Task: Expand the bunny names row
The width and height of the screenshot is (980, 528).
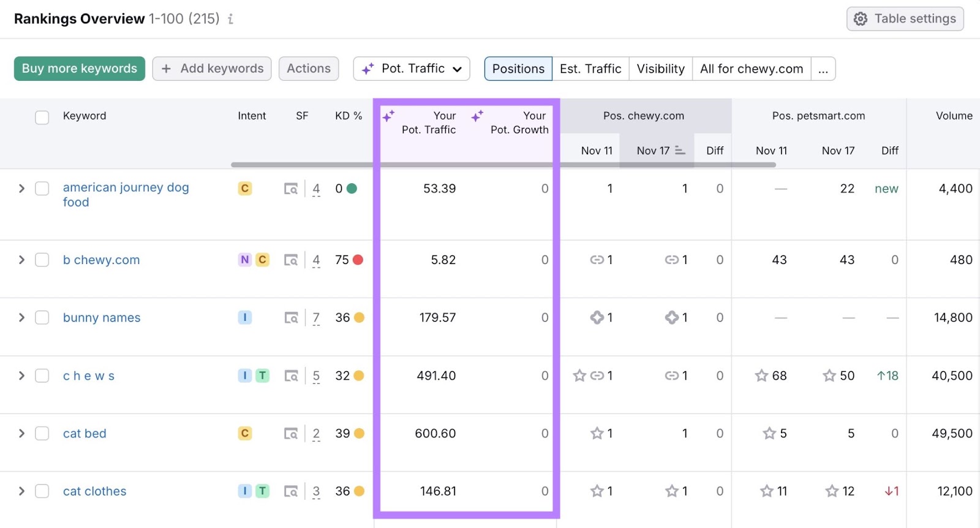Action: point(21,317)
